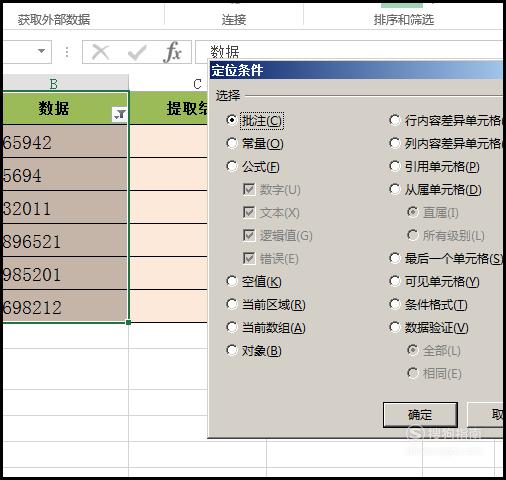Click the 获取外部数据 ribbon group label
This screenshot has width=506, height=480.
coord(54,20)
